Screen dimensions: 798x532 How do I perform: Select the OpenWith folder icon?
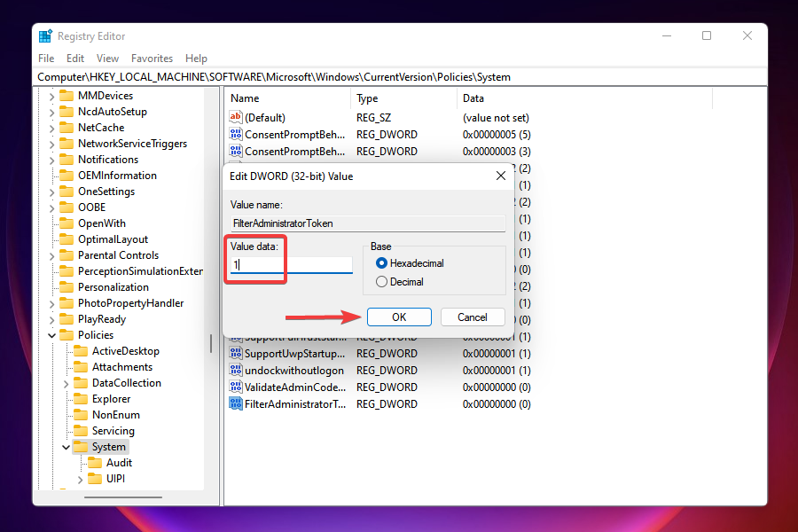66,223
